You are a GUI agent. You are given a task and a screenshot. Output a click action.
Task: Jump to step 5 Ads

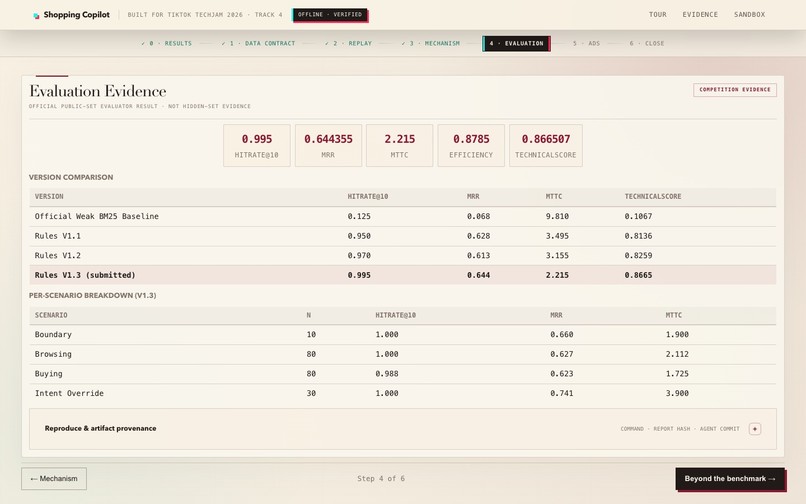586,43
